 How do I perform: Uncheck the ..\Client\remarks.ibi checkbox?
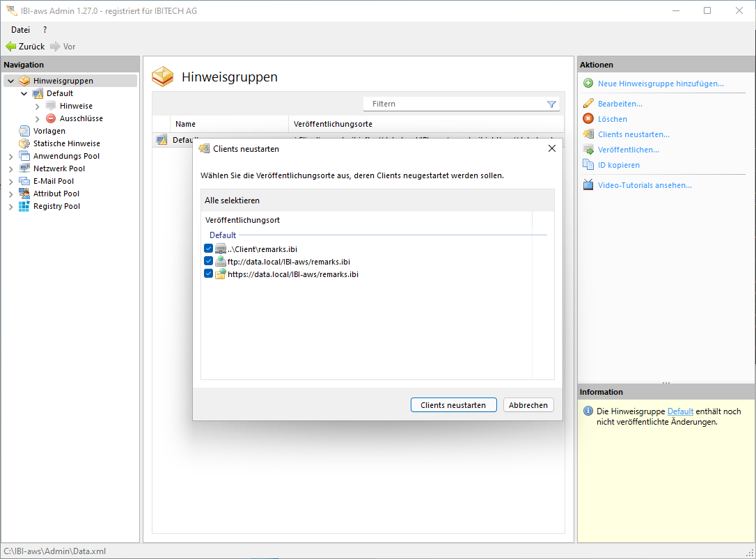pos(209,249)
